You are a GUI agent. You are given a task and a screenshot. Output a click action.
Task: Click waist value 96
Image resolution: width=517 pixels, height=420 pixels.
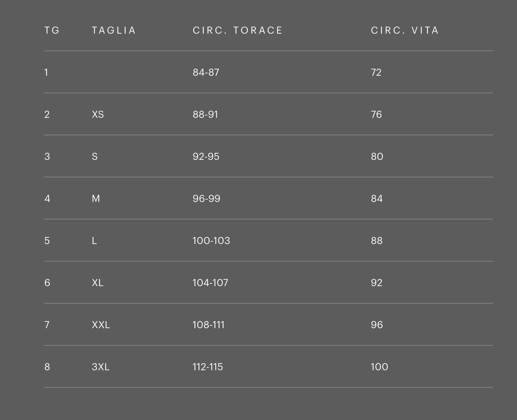coord(377,325)
